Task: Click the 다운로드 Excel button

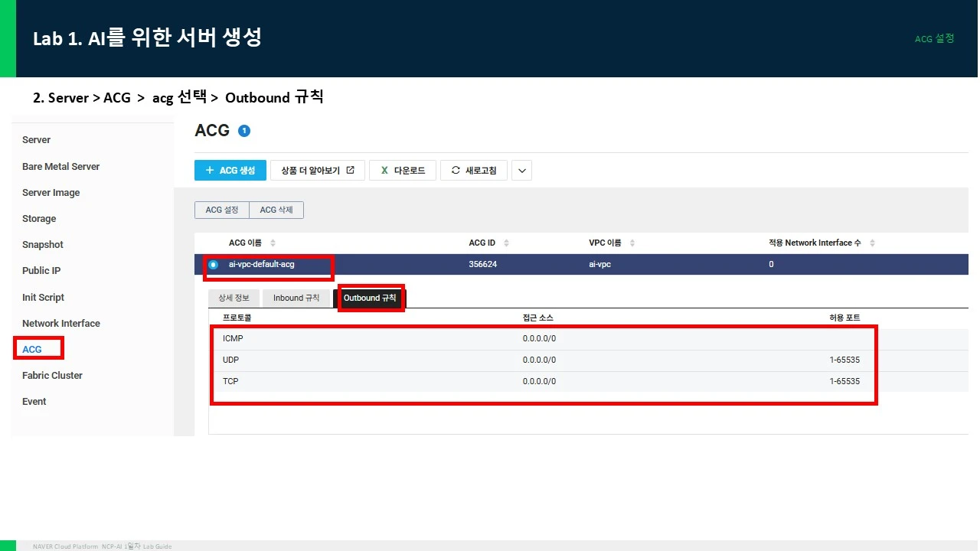Action: pyautogui.click(x=403, y=171)
